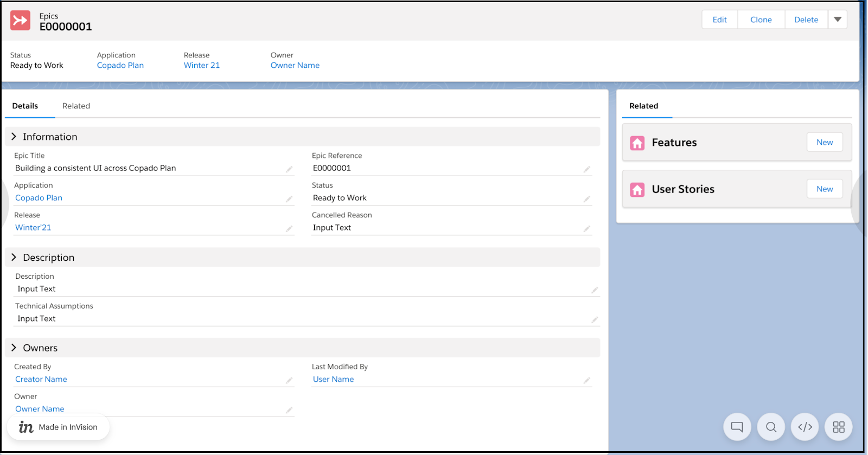Image resolution: width=868 pixels, height=455 pixels.
Task: Collapse the Description section
Action: [x=14, y=257]
